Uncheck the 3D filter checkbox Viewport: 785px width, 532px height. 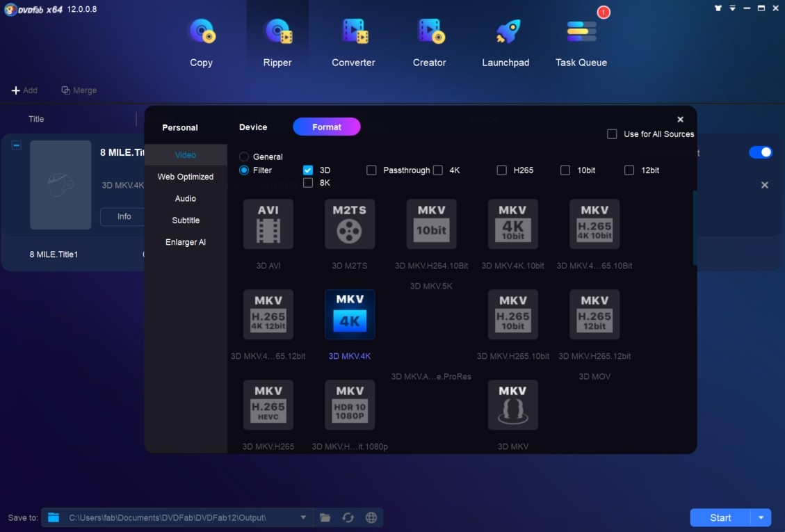[x=308, y=170]
